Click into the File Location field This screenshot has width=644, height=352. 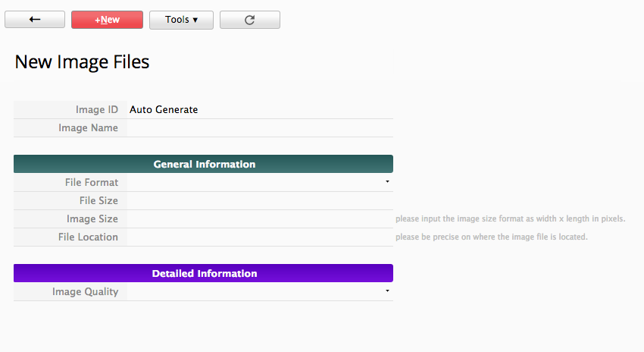tap(258, 237)
